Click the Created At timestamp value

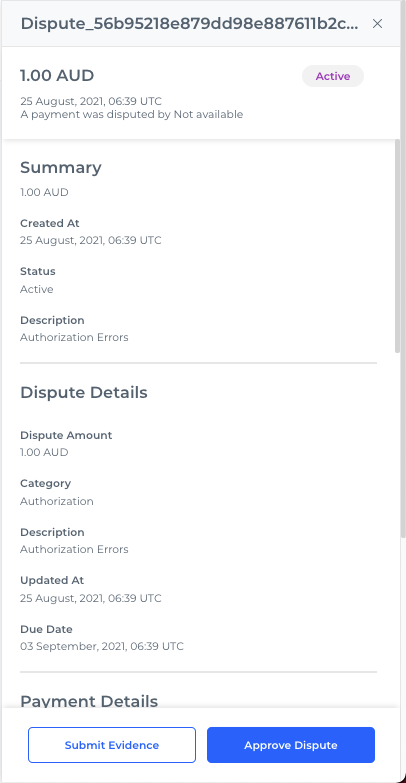(90, 240)
